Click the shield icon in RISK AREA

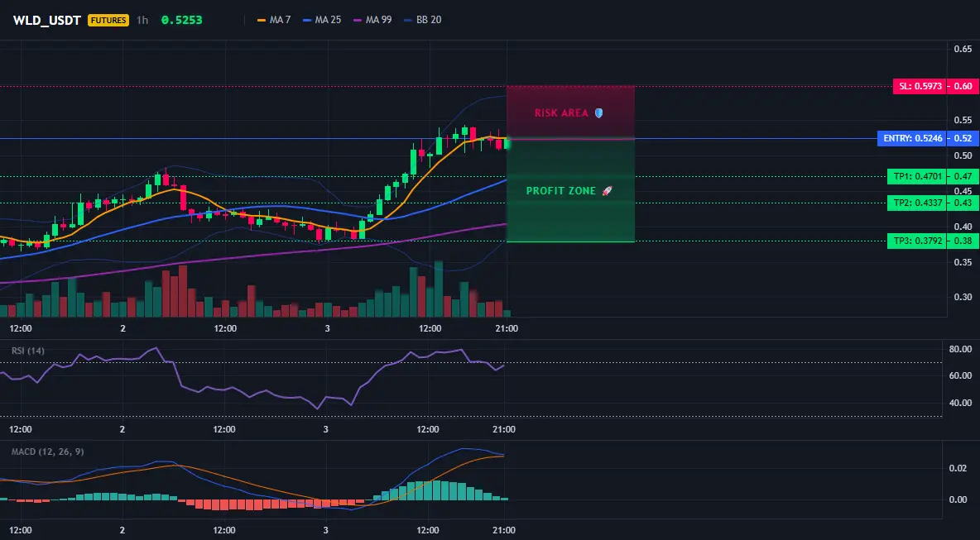click(x=598, y=113)
